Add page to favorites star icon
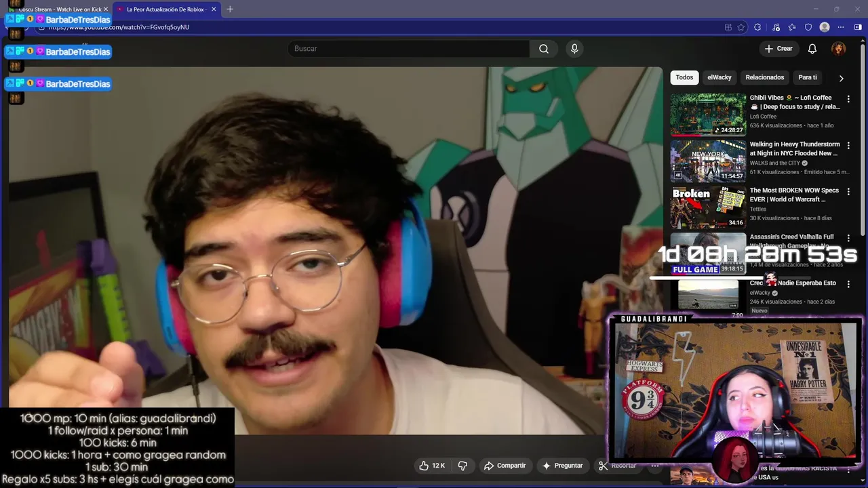This screenshot has width=868, height=488. pyautogui.click(x=741, y=27)
